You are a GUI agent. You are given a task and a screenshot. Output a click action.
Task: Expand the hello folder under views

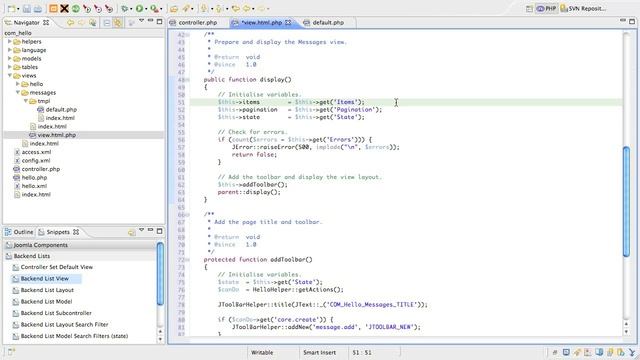(x=18, y=84)
